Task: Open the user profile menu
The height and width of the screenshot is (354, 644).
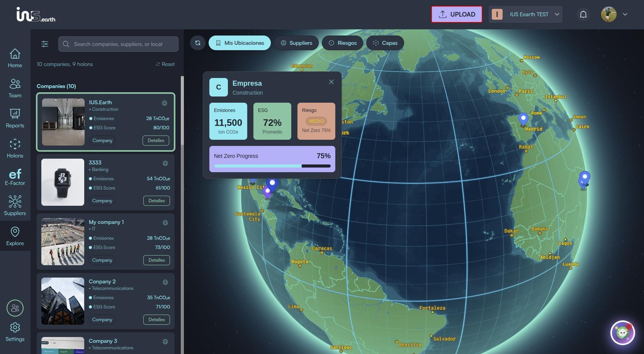Action: point(614,14)
